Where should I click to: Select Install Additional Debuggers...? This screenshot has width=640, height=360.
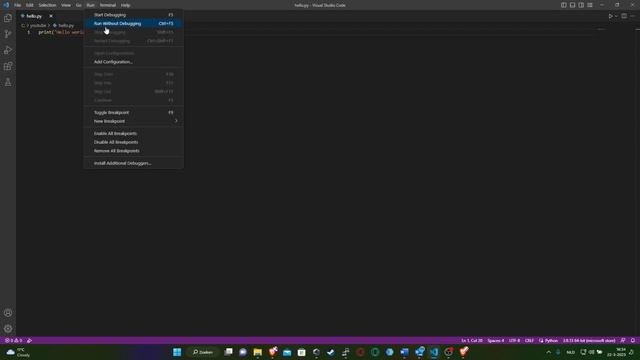click(133, 163)
